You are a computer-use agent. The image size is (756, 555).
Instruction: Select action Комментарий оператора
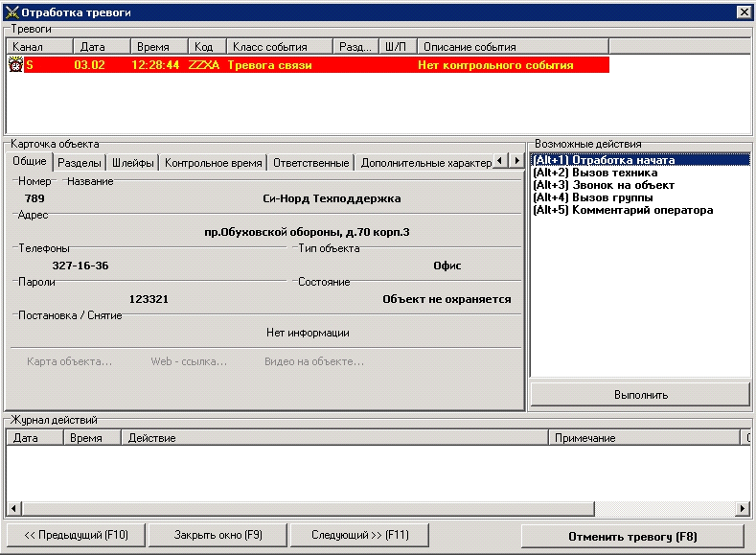(640, 210)
